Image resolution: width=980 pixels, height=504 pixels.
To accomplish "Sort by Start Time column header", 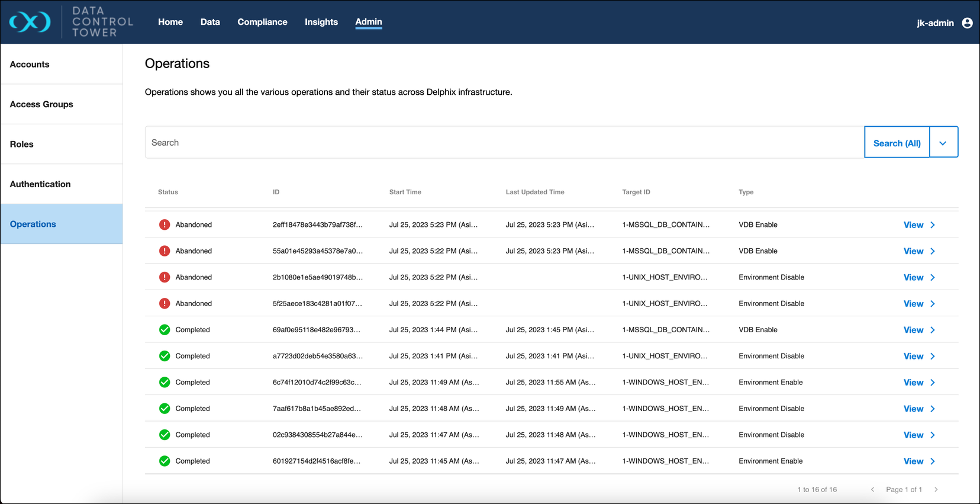I will point(405,192).
